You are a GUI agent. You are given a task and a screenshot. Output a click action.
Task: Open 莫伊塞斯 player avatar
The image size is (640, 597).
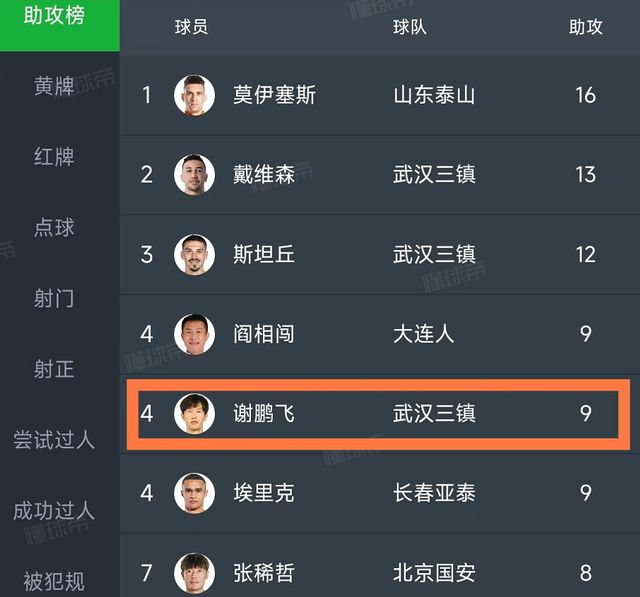coord(194,95)
